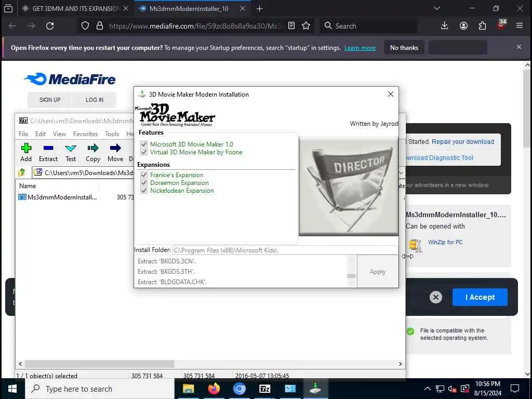Click the Move icon in 7-Zip
532x399 pixels.
click(x=115, y=148)
